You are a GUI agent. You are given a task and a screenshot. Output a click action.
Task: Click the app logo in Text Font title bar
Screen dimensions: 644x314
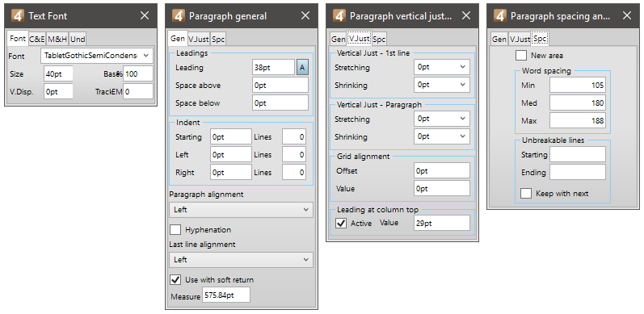pyautogui.click(x=18, y=16)
